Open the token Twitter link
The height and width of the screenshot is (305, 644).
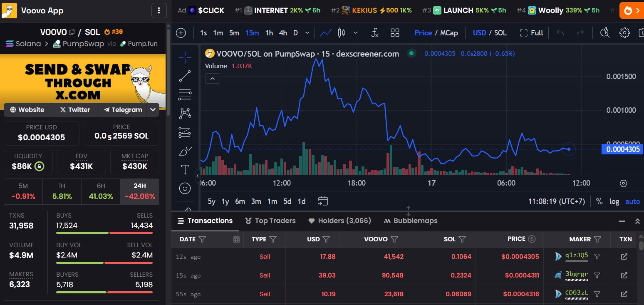pyautogui.click(x=75, y=110)
